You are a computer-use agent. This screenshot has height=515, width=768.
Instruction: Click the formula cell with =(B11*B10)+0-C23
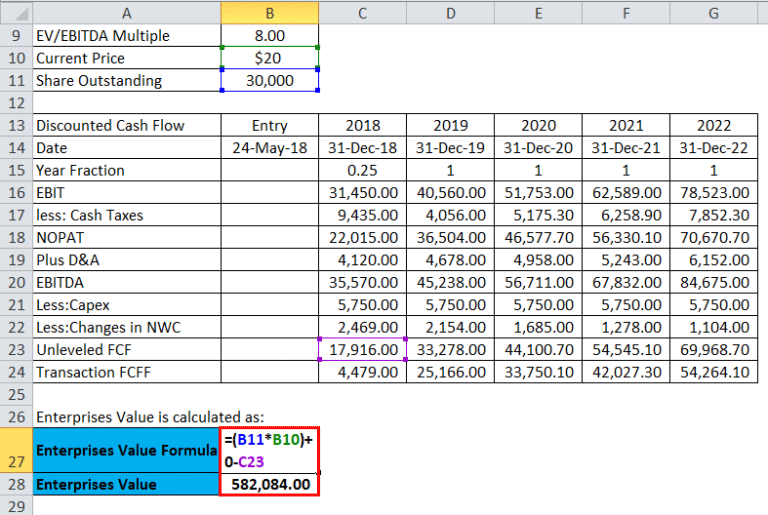269,450
